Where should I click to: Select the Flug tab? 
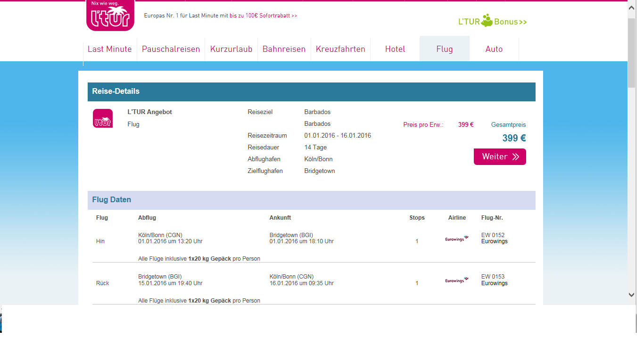pos(445,49)
